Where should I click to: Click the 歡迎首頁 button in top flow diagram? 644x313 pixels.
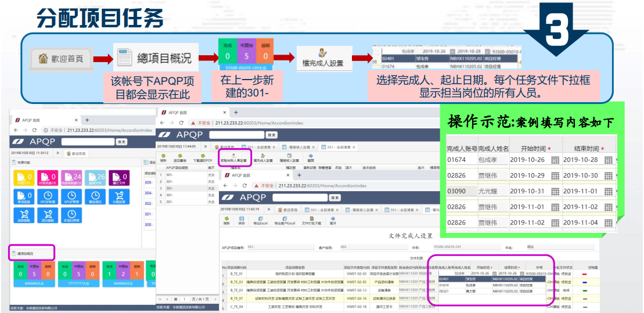[x=61, y=59]
